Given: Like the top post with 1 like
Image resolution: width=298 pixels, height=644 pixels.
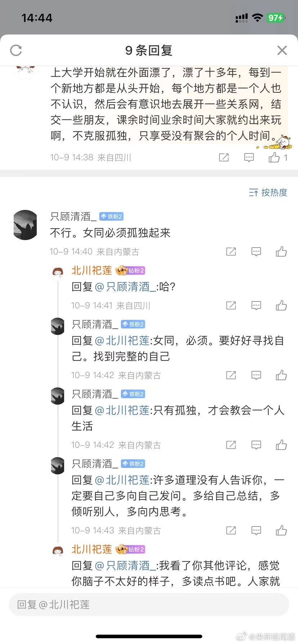Looking at the screenshot, I should tap(274, 157).
